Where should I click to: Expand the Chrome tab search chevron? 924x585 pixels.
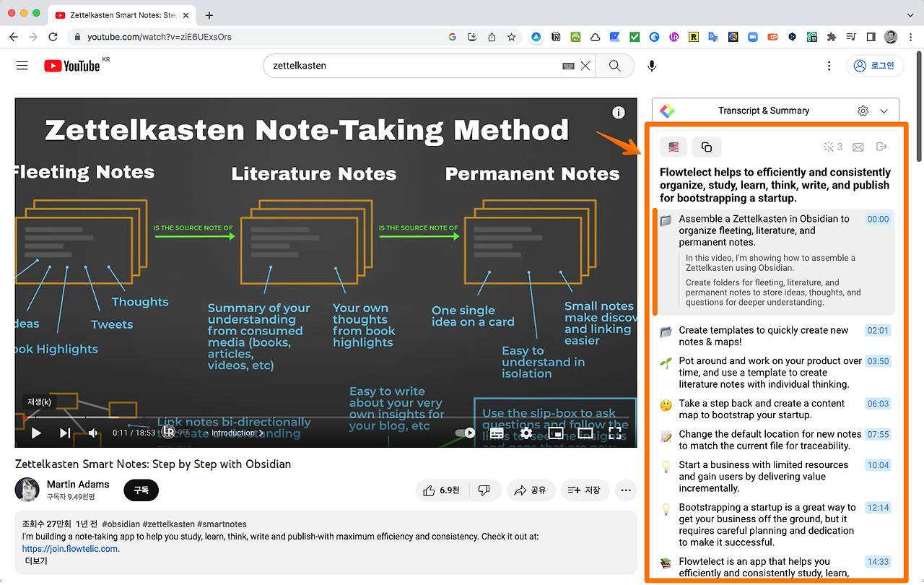[x=909, y=14]
